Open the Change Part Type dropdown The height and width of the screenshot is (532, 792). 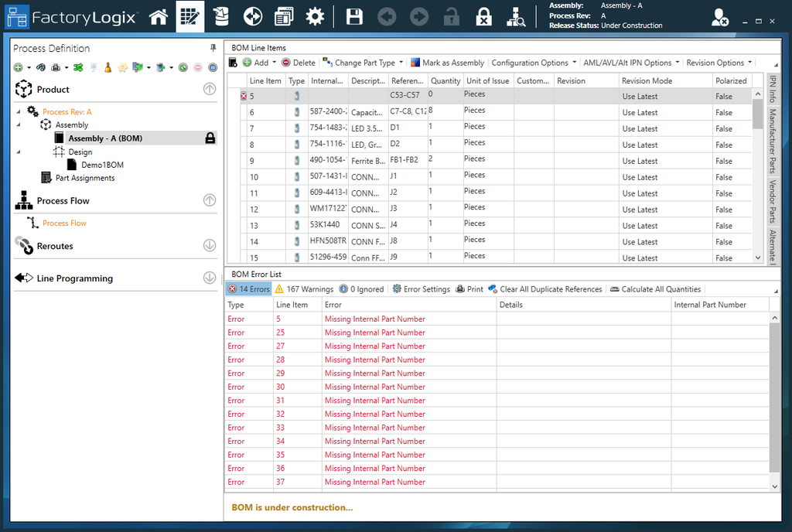pos(363,63)
